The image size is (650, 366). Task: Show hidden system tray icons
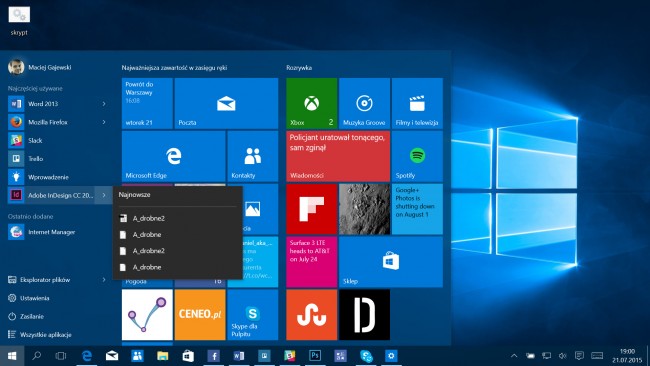(x=514, y=356)
